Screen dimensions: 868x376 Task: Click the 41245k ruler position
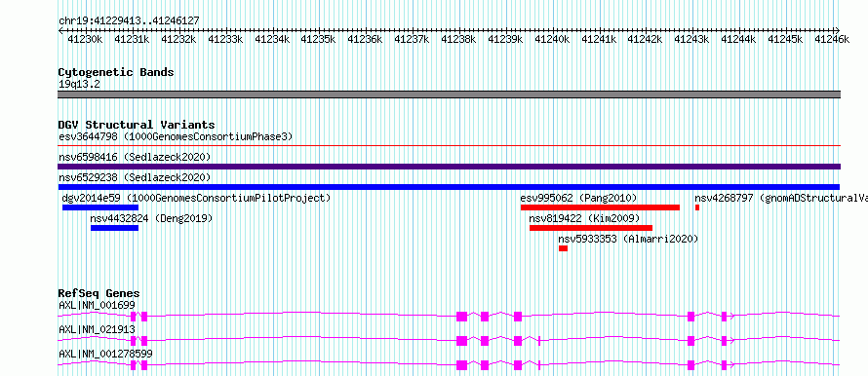click(785, 39)
